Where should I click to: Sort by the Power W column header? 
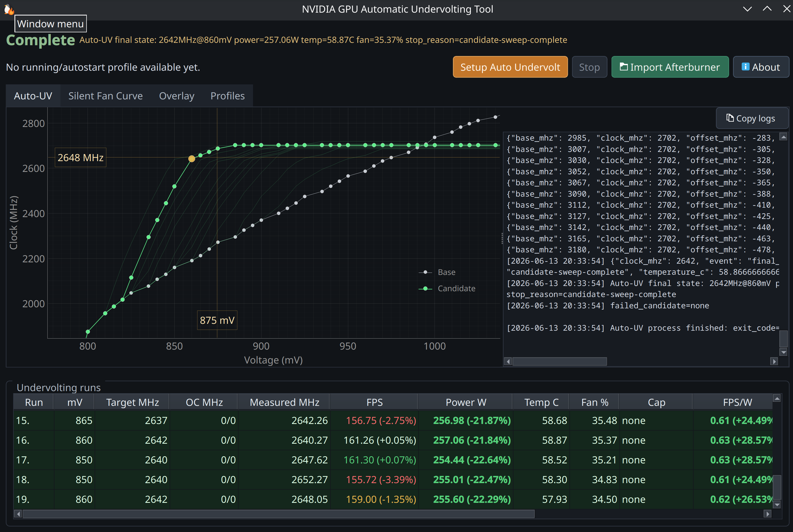466,402
